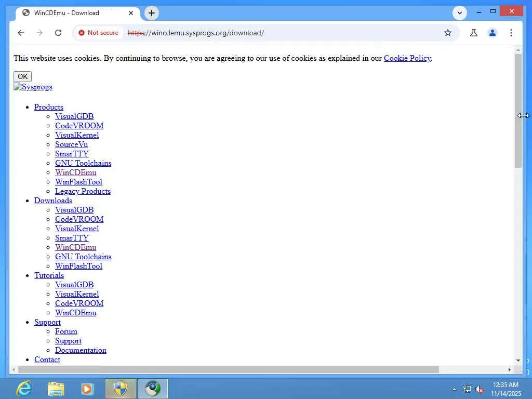This screenshot has width=532, height=399.
Task: Open VisualKernel under Tutorials
Action: click(77, 294)
